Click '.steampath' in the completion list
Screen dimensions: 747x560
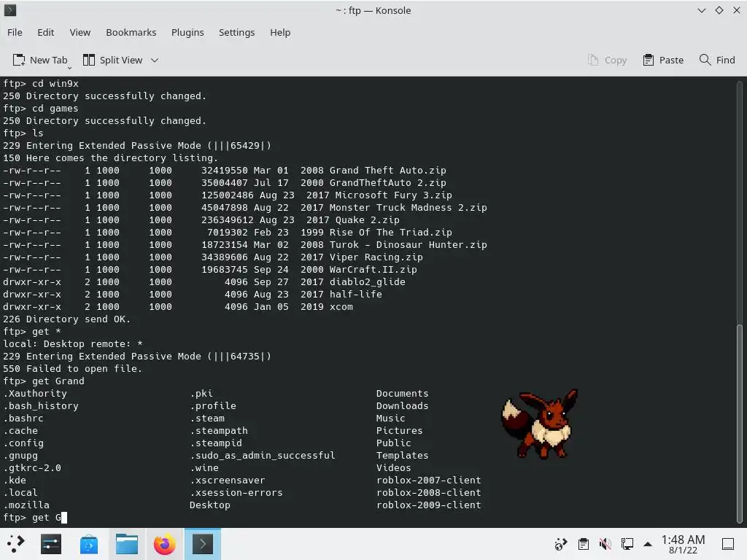(x=219, y=430)
